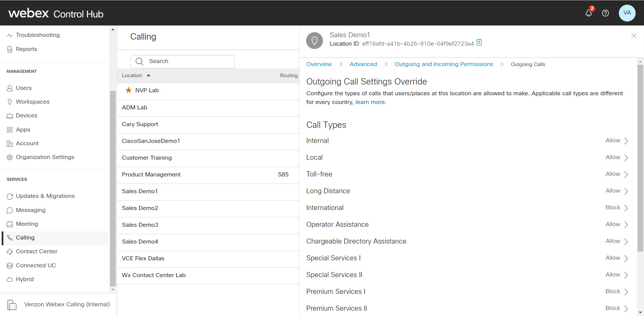Open the VA user avatar menu

pos(627,13)
